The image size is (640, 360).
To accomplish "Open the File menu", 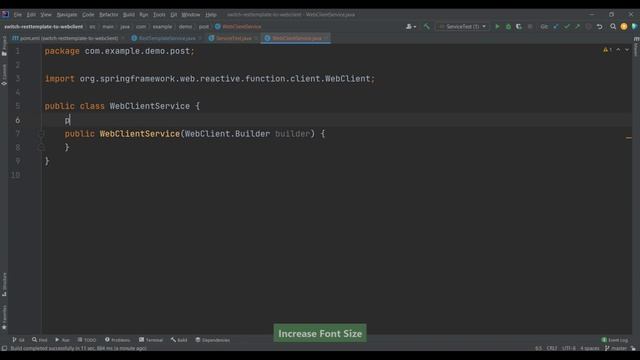I will pyautogui.click(x=18, y=14).
